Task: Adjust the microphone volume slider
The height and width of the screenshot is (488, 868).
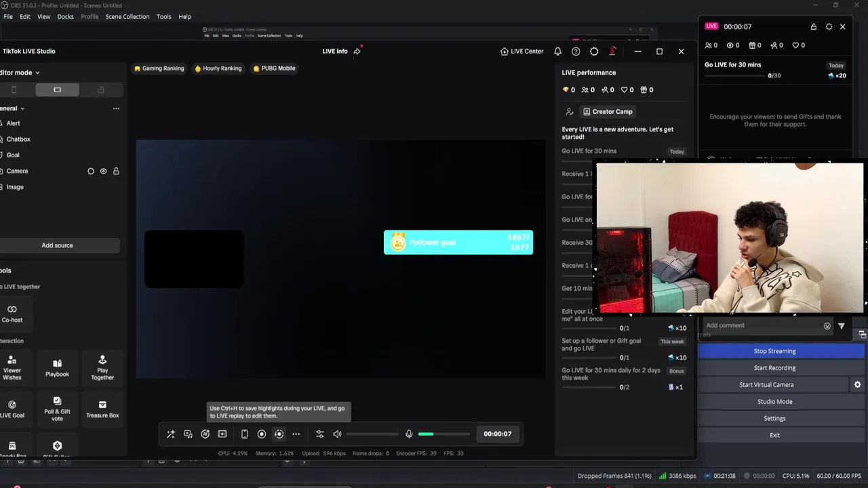Action: pos(443,434)
